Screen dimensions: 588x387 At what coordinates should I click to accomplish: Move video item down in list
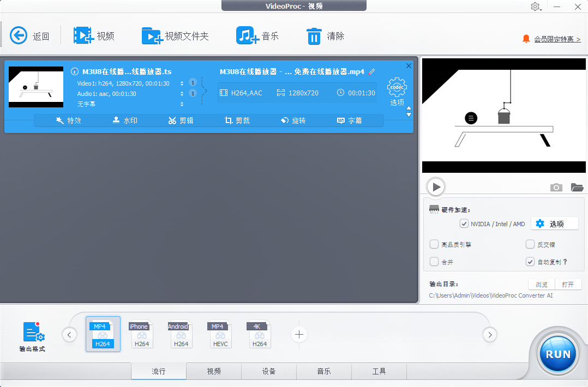409,115
